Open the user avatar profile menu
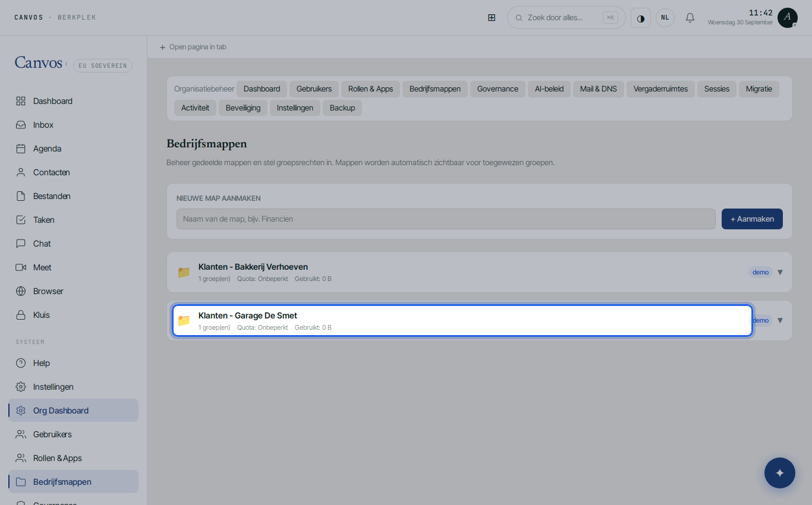Screen dimensions: 812x505 click(787, 18)
